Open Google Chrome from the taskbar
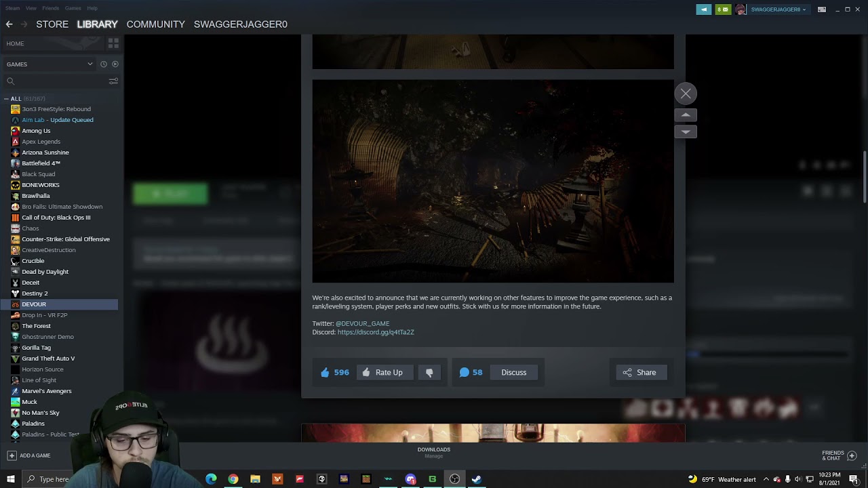 click(x=233, y=479)
